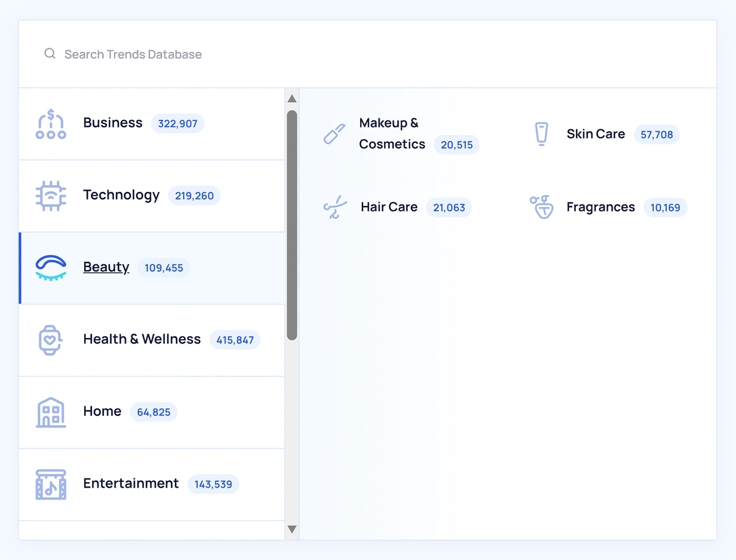The height and width of the screenshot is (560, 736).
Task: Click the 21,063 count badge
Action: tap(449, 208)
